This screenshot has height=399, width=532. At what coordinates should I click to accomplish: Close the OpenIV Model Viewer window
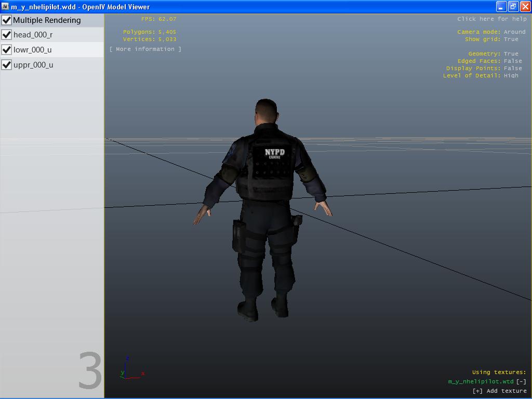pyautogui.click(x=525, y=7)
